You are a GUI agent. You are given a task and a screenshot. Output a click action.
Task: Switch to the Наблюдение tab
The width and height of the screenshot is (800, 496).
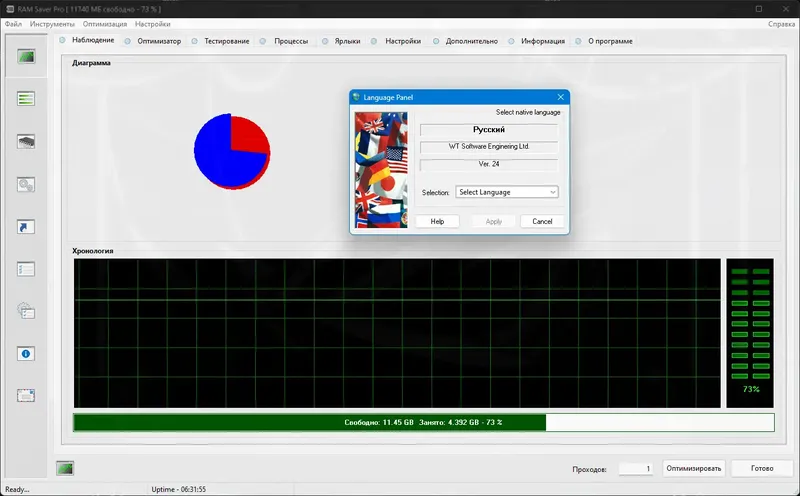click(x=93, y=40)
